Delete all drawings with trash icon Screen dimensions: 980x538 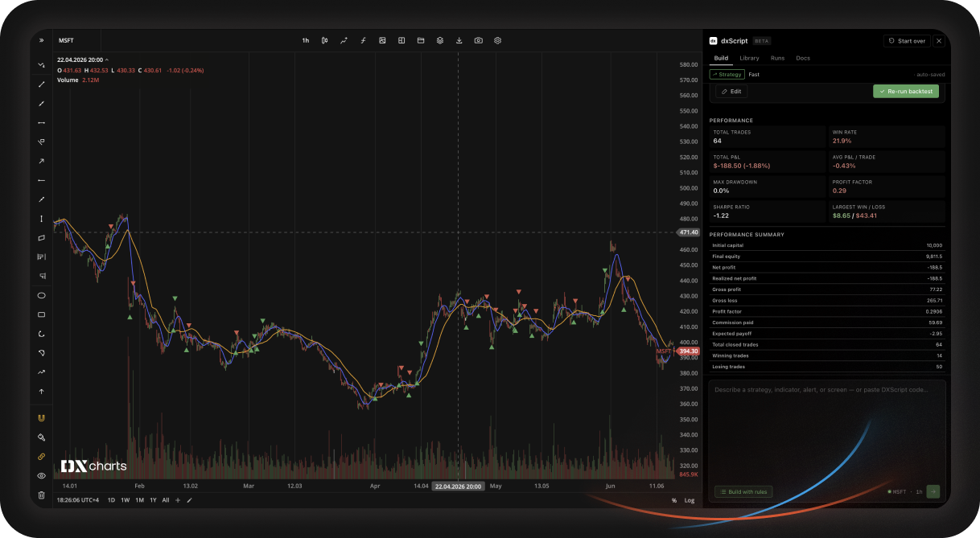(41, 495)
